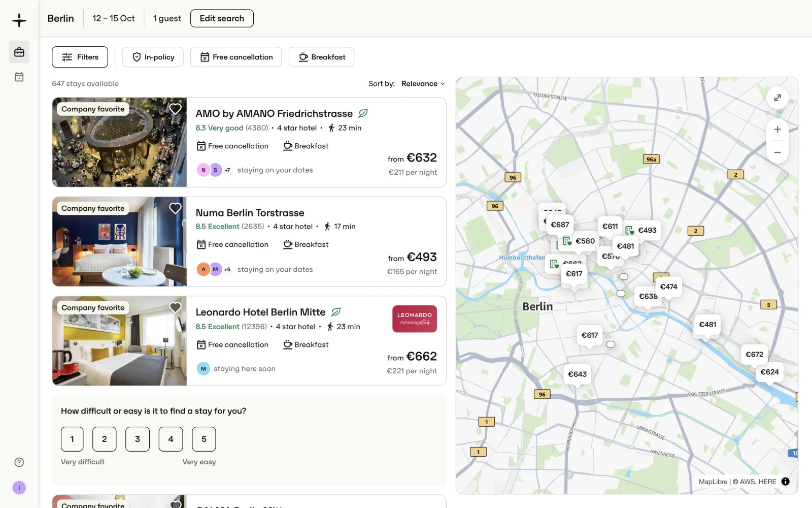Select difficulty rating 1
Image resolution: width=812 pixels, height=508 pixels.
[72, 439]
